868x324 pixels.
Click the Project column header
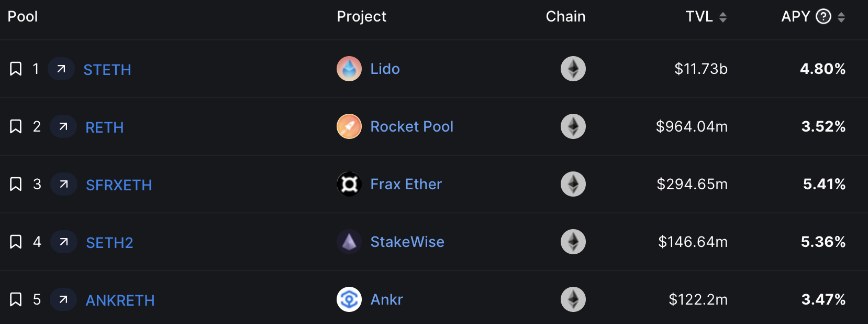361,16
